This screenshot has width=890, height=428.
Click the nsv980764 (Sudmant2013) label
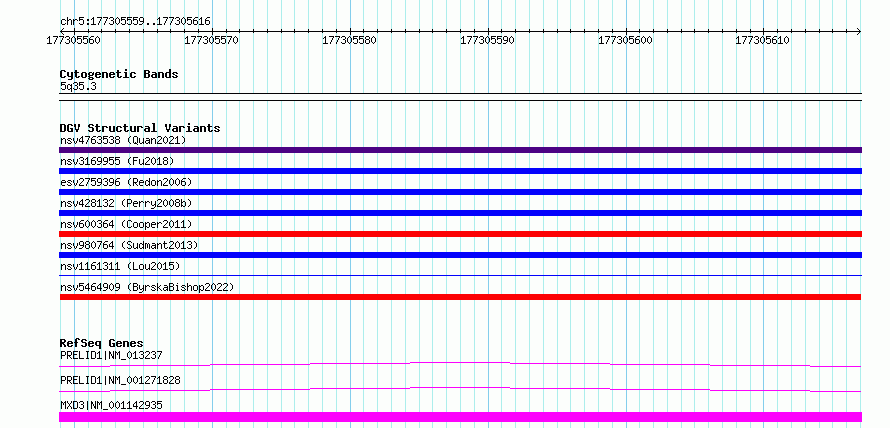tap(129, 245)
